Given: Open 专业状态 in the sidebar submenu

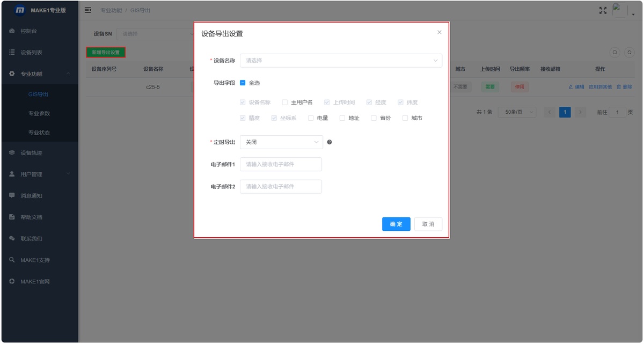Looking at the screenshot, I should click(39, 133).
